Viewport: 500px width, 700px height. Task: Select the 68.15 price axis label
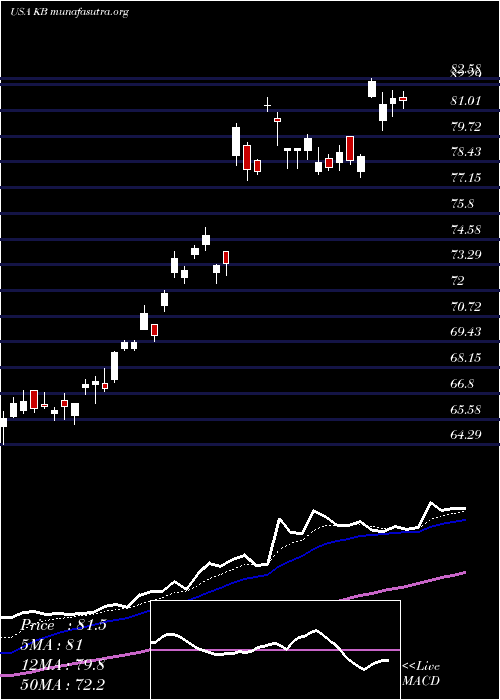point(466,358)
